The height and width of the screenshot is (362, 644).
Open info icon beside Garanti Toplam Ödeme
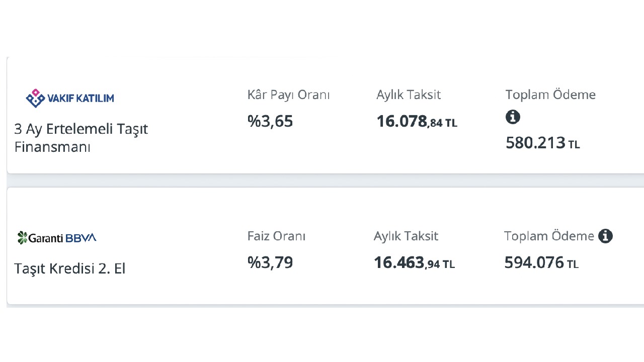coord(605,236)
